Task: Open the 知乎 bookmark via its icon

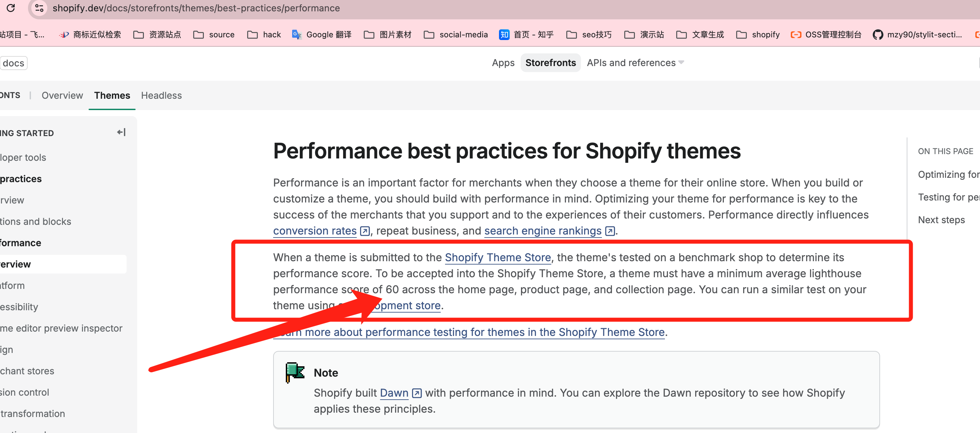Action: 504,34
